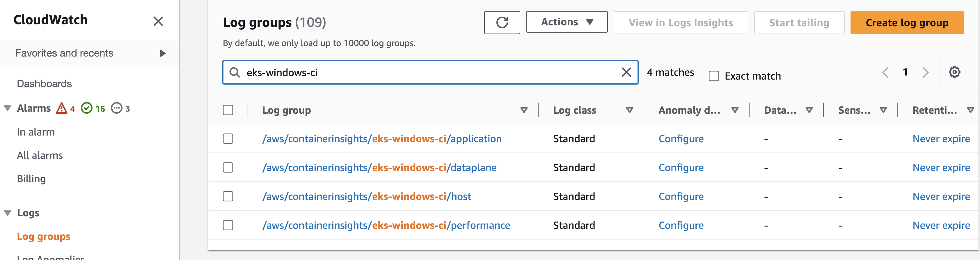
Task: Sort by Log class column arrow
Action: coord(630,110)
